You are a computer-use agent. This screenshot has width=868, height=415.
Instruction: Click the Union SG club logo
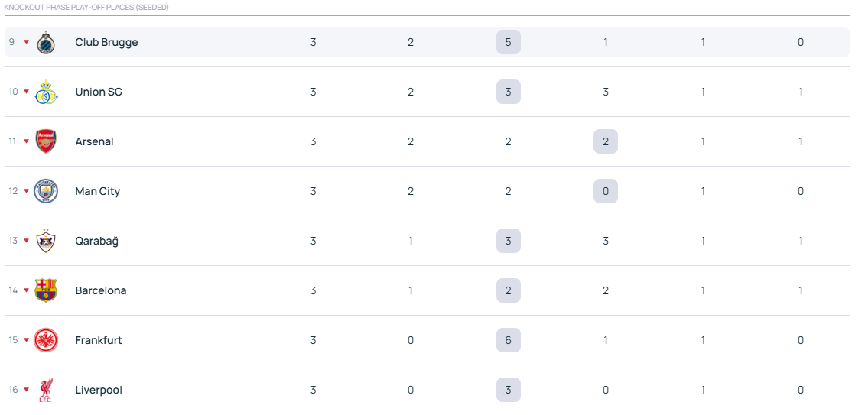(x=46, y=92)
